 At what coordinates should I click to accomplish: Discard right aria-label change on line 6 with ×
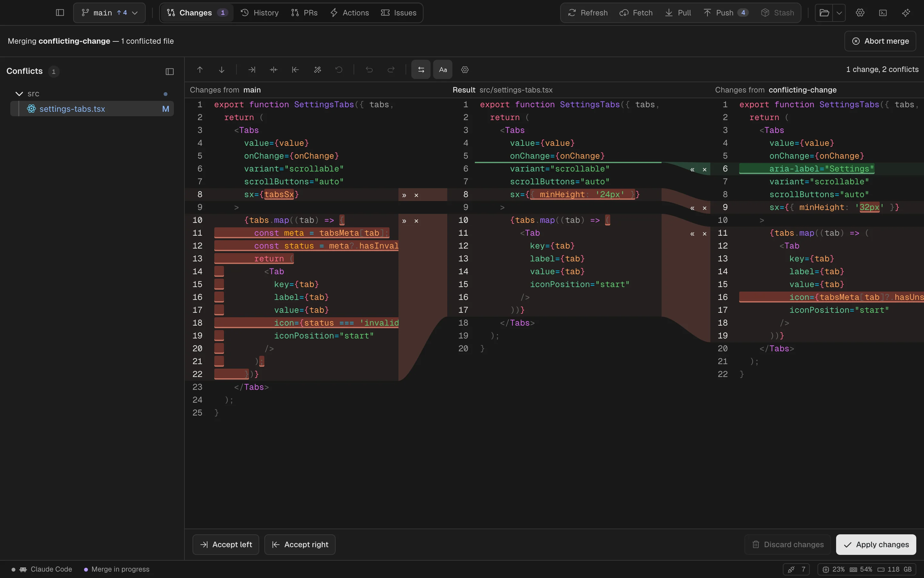[705, 169]
